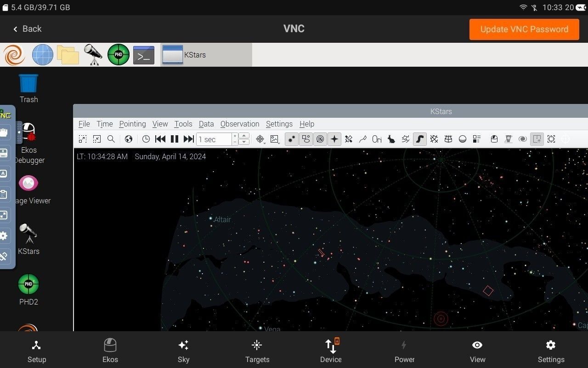
Task: Click the greyed telescope control toolbar icon
Action: pyautogui.click(x=509, y=139)
